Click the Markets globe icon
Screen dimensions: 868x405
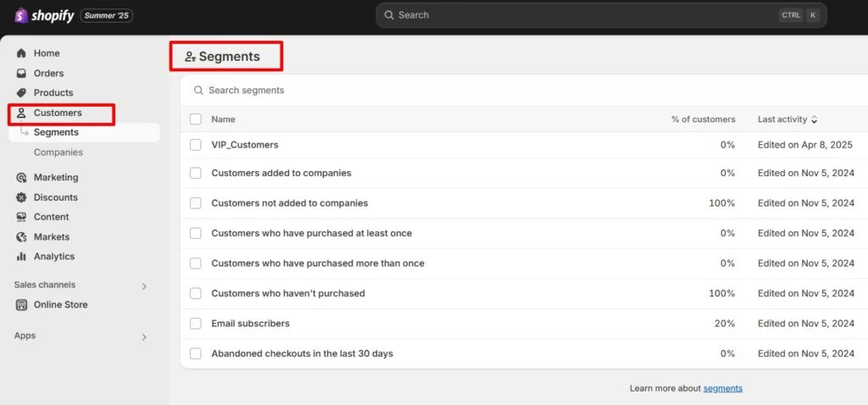pos(21,236)
